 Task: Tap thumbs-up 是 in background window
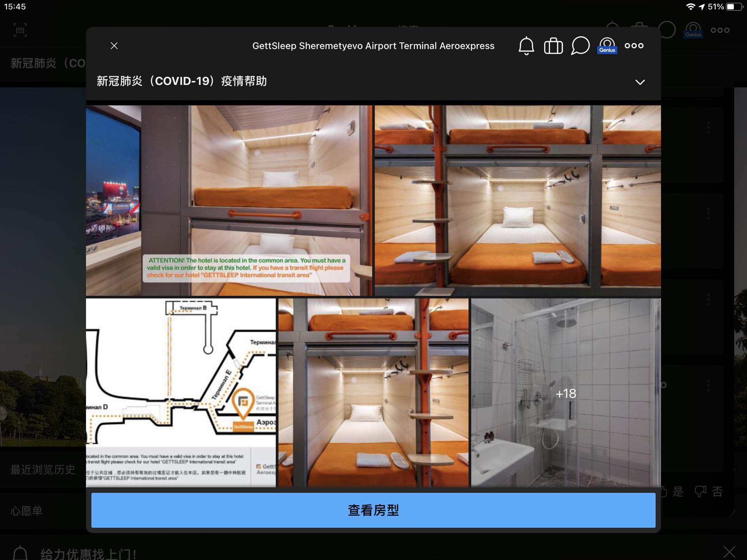[672, 492]
